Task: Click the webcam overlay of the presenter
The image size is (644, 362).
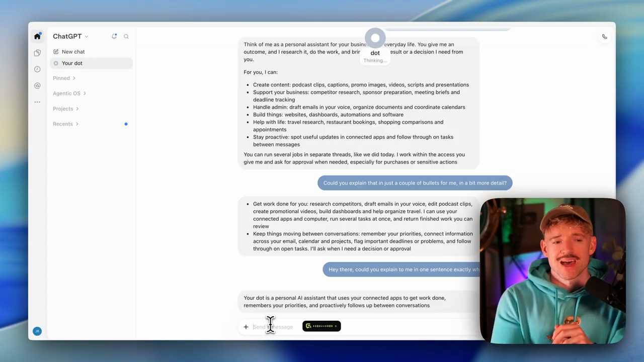Action: coord(552,271)
